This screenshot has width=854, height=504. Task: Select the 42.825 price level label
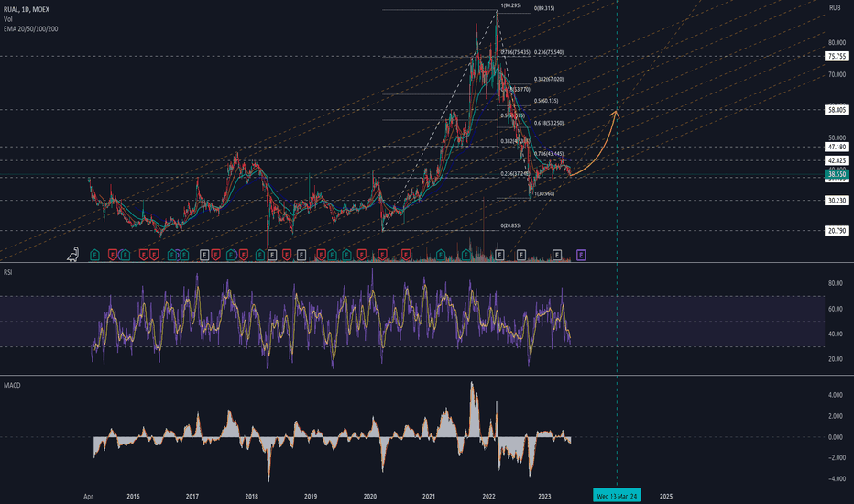tap(837, 160)
